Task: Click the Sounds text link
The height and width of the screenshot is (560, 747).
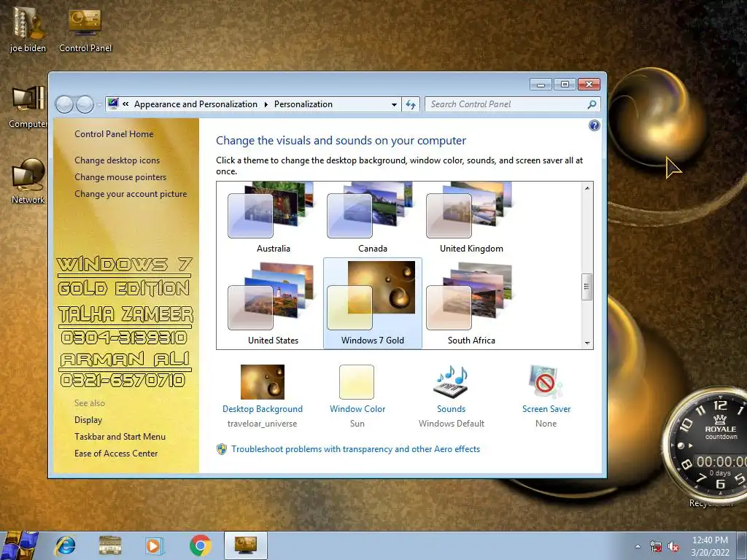Action: (x=451, y=409)
